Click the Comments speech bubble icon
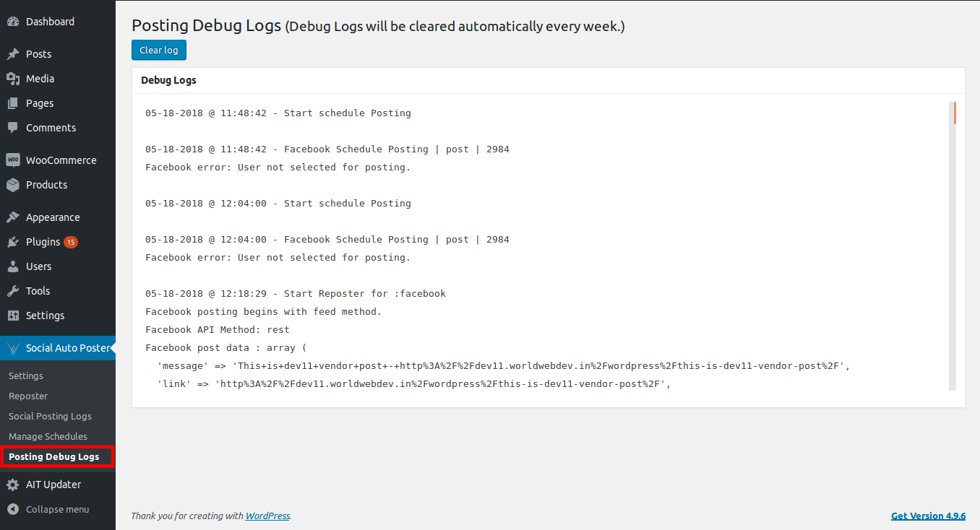Screen dimensions: 980x530 click(13, 128)
